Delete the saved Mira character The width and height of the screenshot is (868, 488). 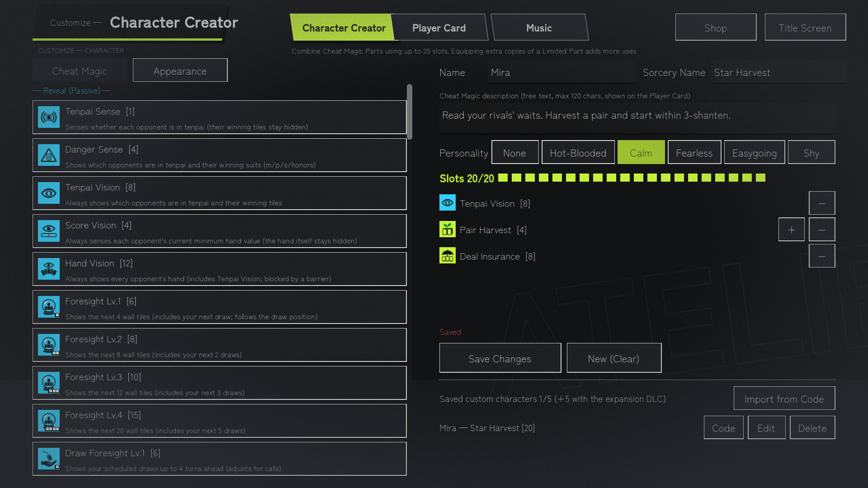(812, 427)
